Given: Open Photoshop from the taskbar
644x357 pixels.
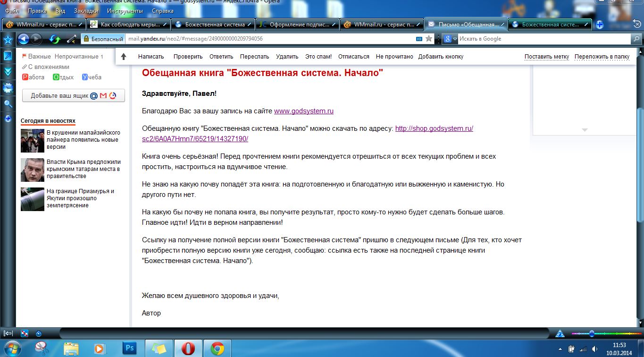Looking at the screenshot, I should tap(129, 348).
